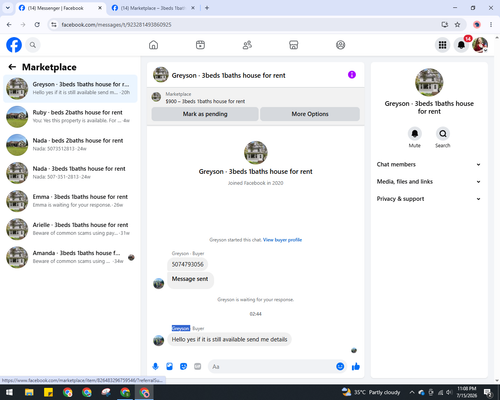
Task: Open Nada 3beds 1baths house conversation
Action: tap(70, 173)
